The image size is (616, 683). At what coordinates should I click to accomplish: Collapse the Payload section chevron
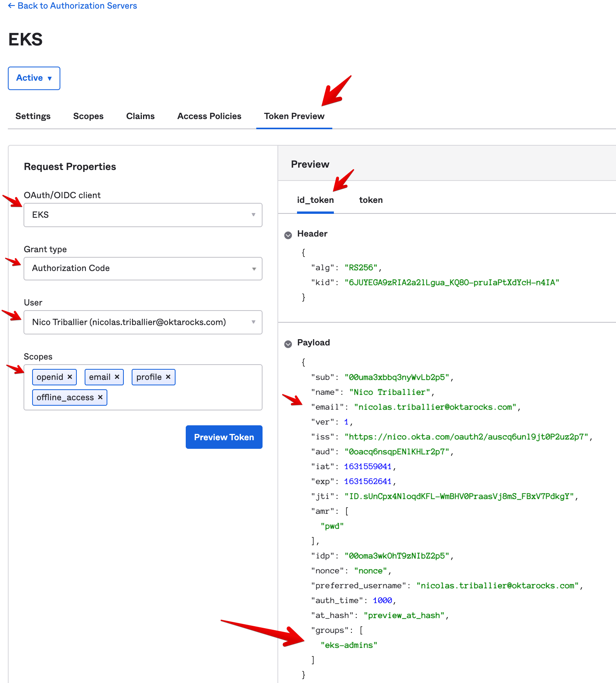288,344
